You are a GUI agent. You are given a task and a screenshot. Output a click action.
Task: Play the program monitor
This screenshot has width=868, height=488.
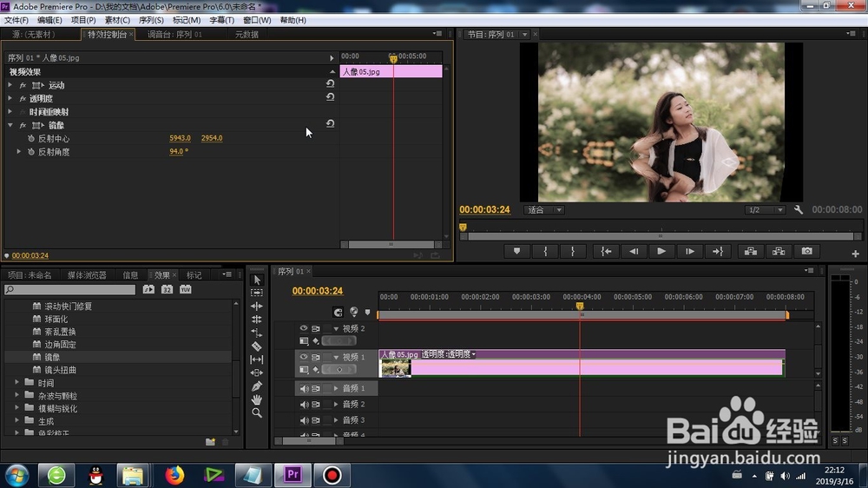pyautogui.click(x=661, y=252)
